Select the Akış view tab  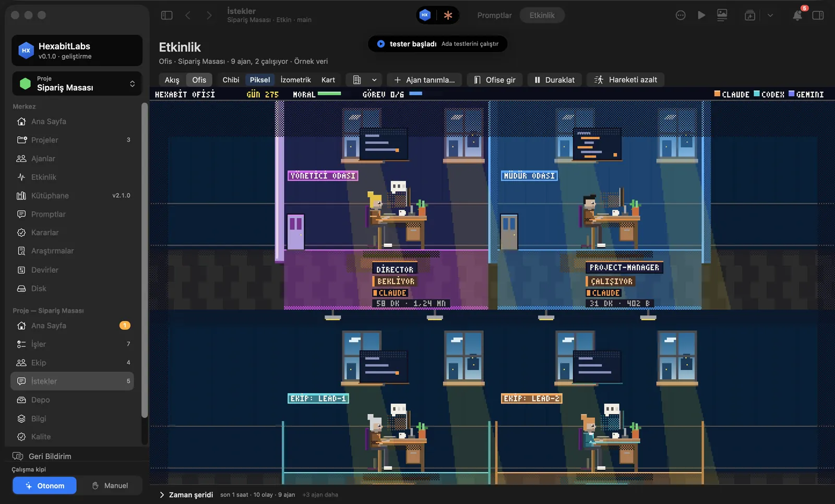(x=172, y=80)
